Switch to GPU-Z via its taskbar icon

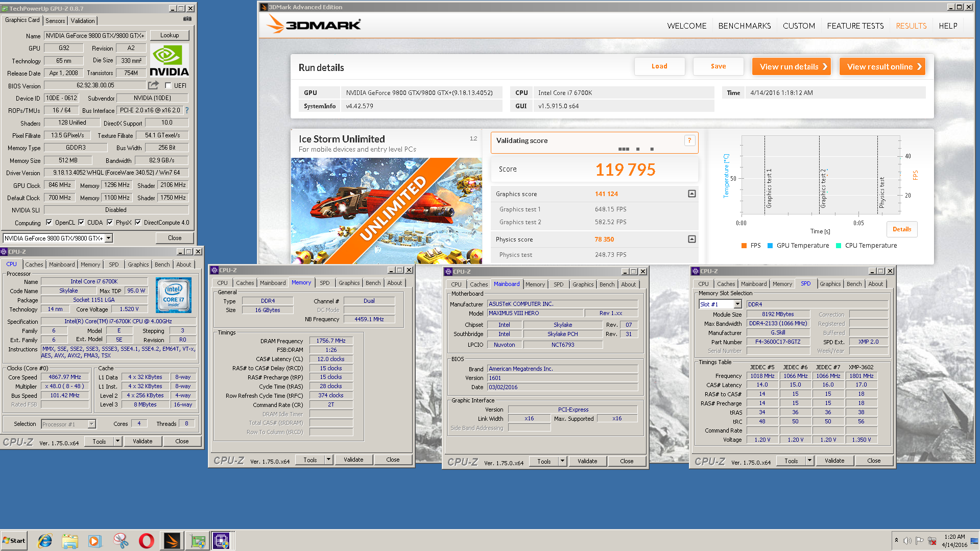pos(198,541)
